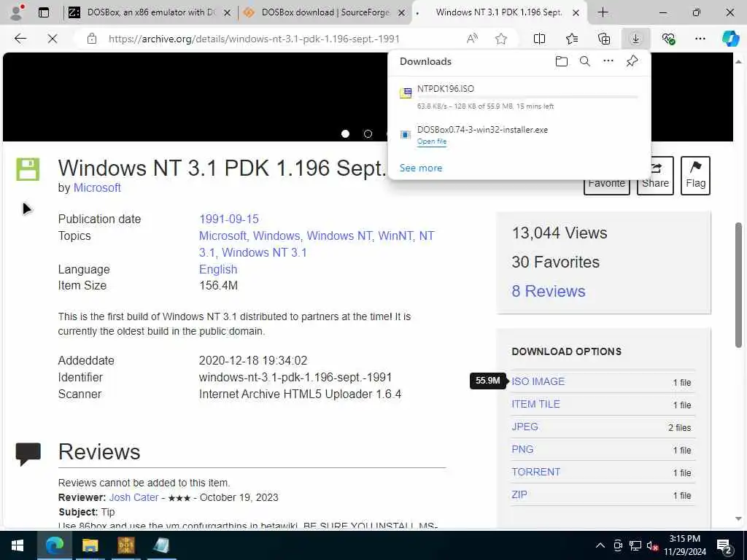Click the read aloud icon in address bar
Screen dimensions: 747x560
tap(472, 39)
